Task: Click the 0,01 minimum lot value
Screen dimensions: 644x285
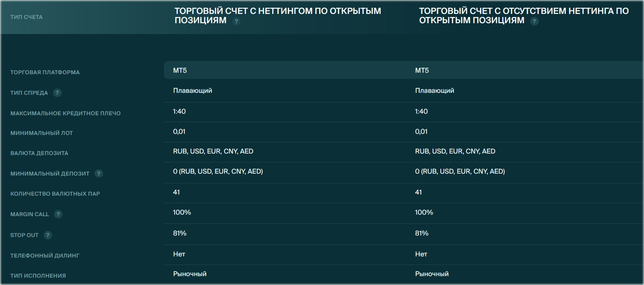Action: (x=179, y=131)
